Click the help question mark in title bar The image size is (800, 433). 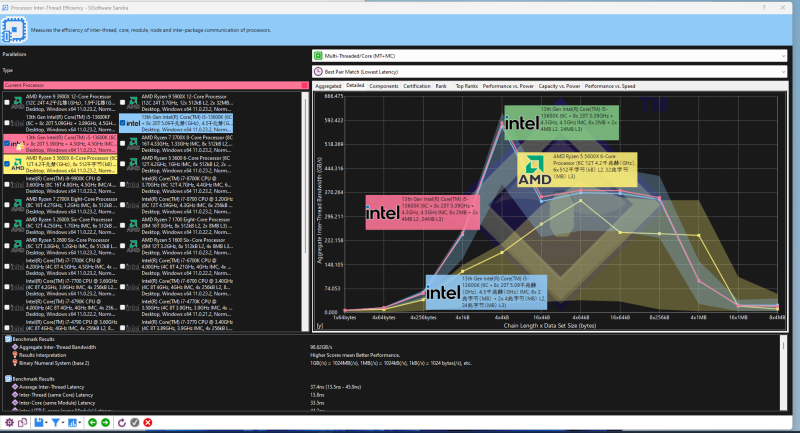[x=764, y=8]
